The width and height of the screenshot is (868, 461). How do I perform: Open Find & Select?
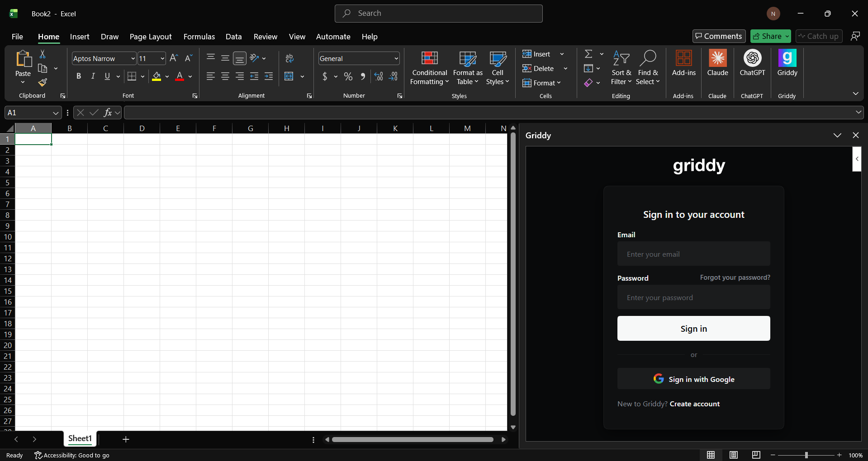[648, 67]
